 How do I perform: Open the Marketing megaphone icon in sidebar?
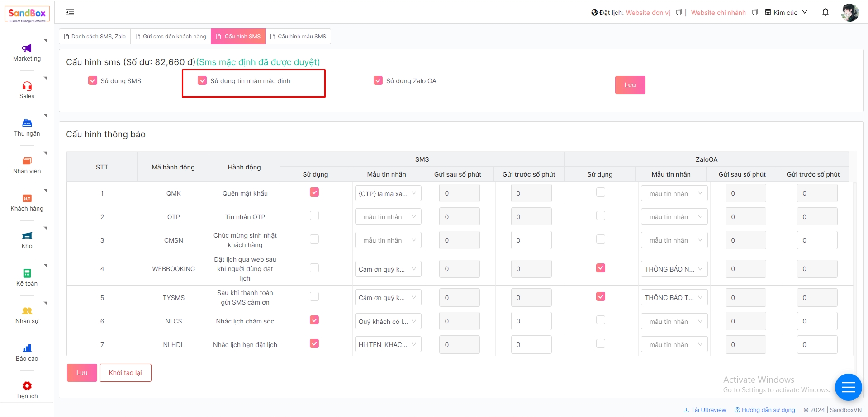click(27, 49)
